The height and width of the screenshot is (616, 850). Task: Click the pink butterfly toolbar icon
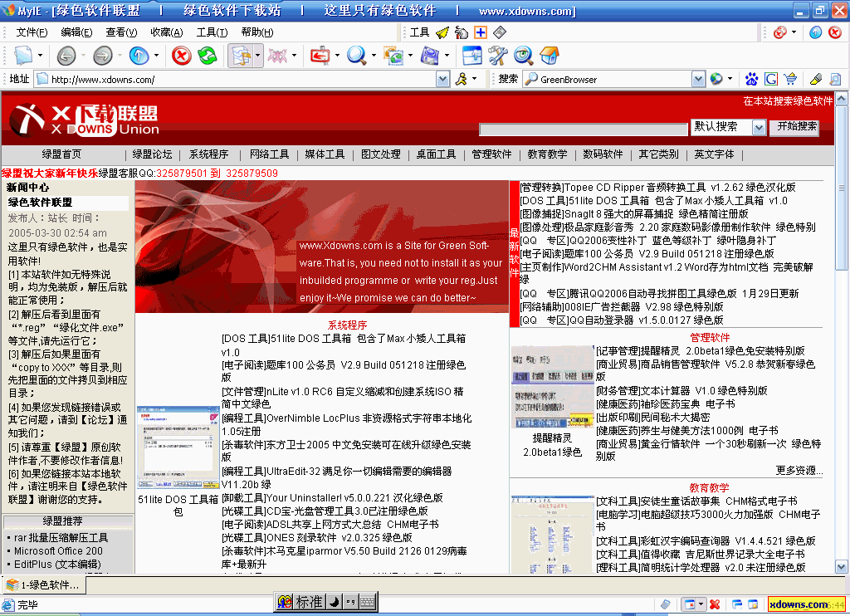point(277,56)
